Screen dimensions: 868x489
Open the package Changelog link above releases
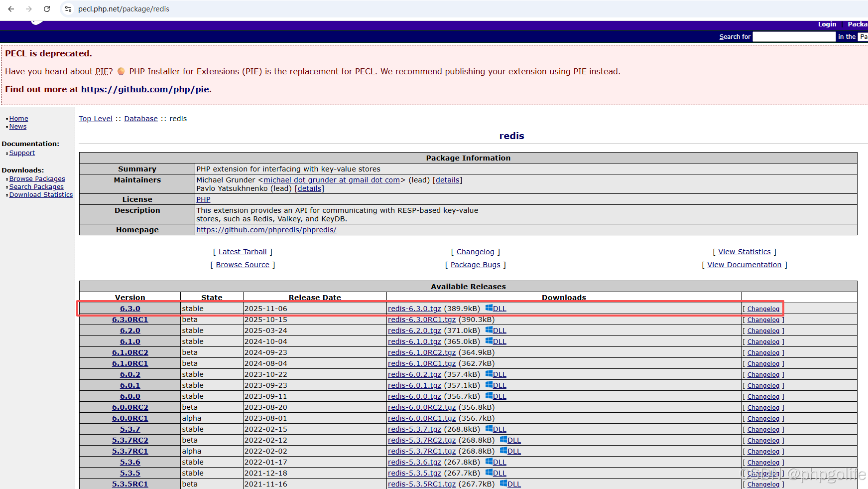[x=476, y=252]
